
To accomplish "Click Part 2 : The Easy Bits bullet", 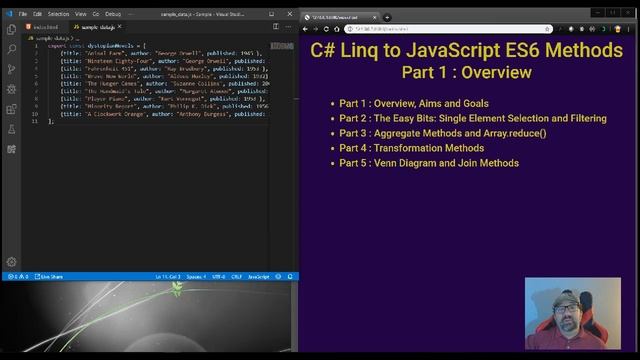I will (x=473, y=118).
